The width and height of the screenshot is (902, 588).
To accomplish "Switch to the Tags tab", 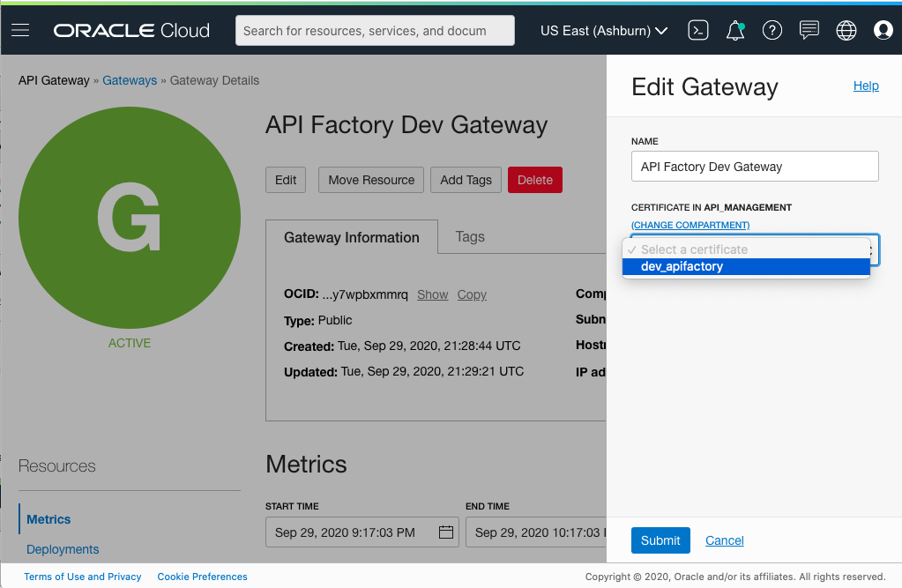I will coord(470,236).
